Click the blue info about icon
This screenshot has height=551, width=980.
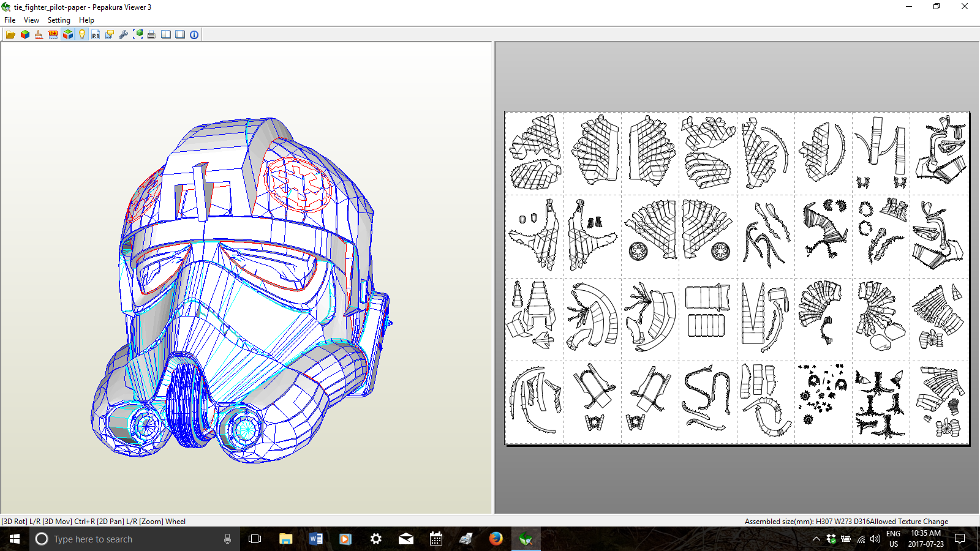pyautogui.click(x=194, y=35)
